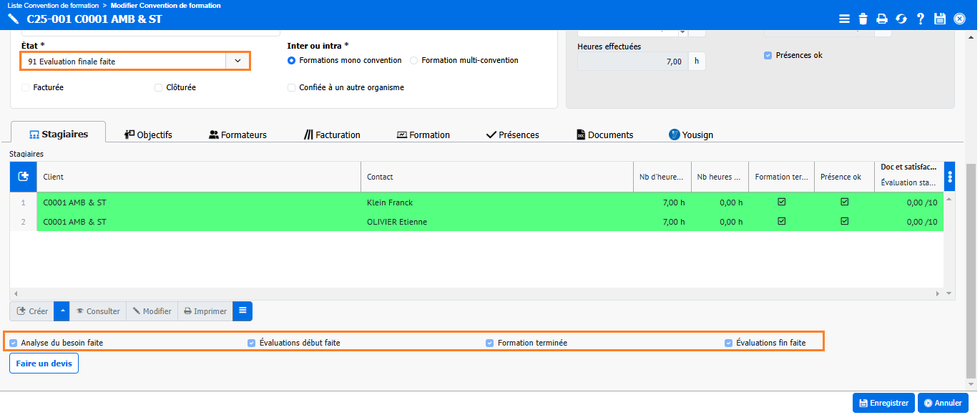Viewport: 980px width, 415px height.
Task: Open the hamburger menu in top header
Action: tap(844, 19)
